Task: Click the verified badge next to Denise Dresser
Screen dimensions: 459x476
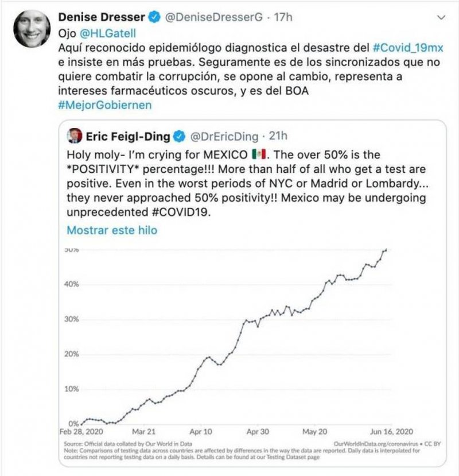Action: pyautogui.click(x=154, y=17)
